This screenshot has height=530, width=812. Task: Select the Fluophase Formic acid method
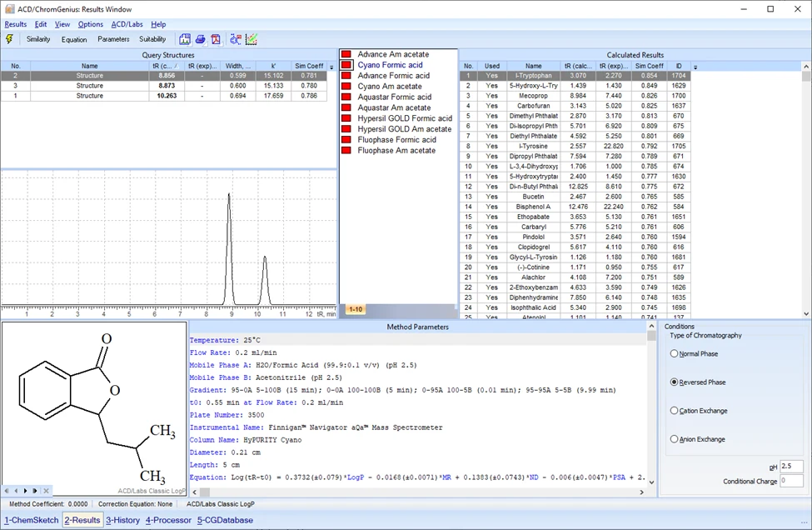pyautogui.click(x=396, y=140)
